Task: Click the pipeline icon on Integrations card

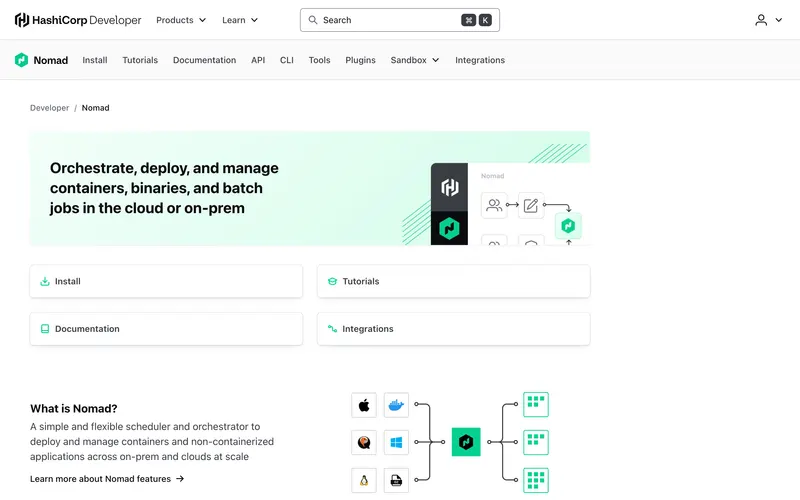Action: pyautogui.click(x=332, y=329)
